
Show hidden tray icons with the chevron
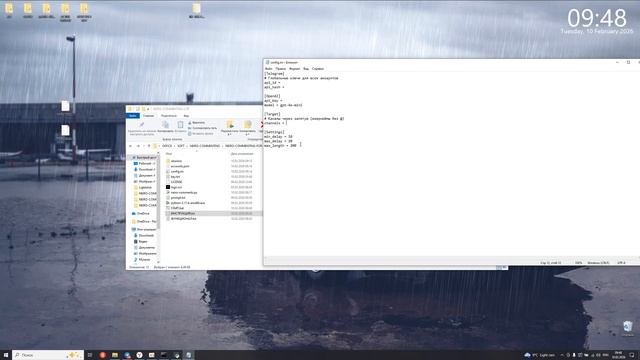point(562,355)
